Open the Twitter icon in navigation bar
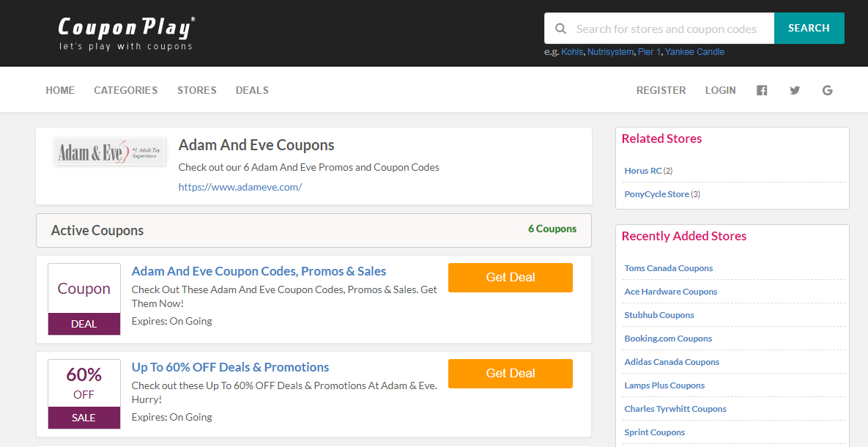This screenshot has height=447, width=868. point(795,90)
